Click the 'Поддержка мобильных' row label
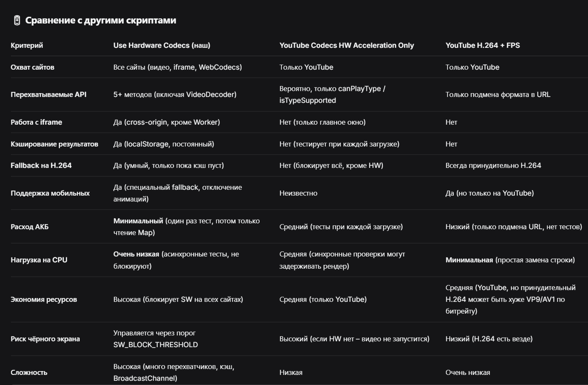The height and width of the screenshot is (385, 588). [x=50, y=193]
